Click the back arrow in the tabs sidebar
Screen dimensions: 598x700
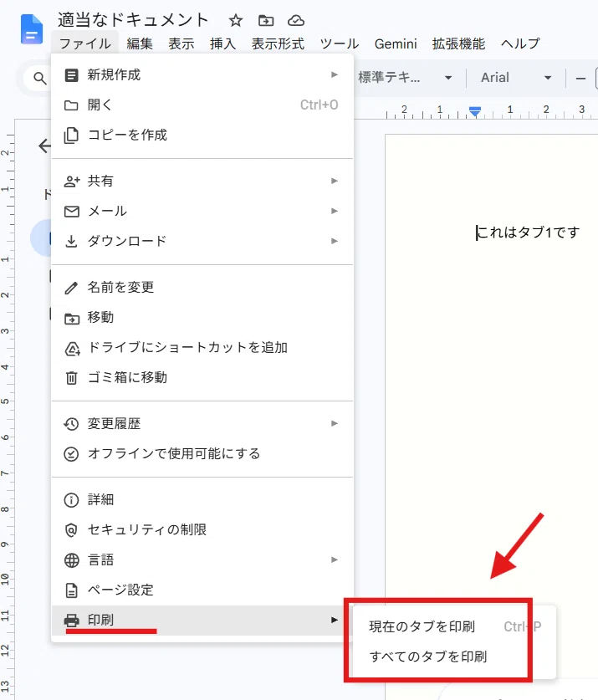[x=44, y=146]
